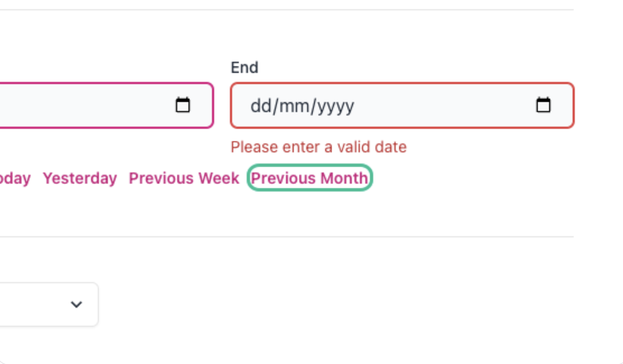
Task: Click the chevron arrow on the dropdown
Action: (x=76, y=304)
